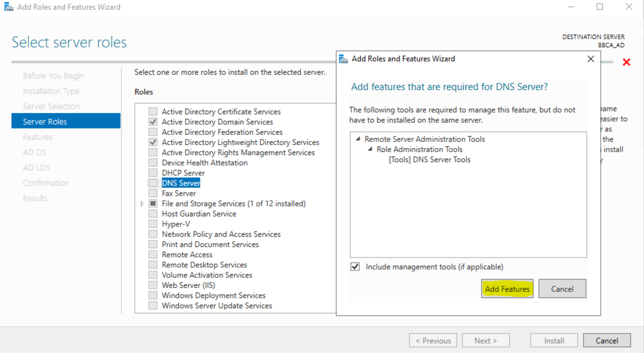644x353 pixels.
Task: Check the DHCP Server role
Action: tap(153, 173)
